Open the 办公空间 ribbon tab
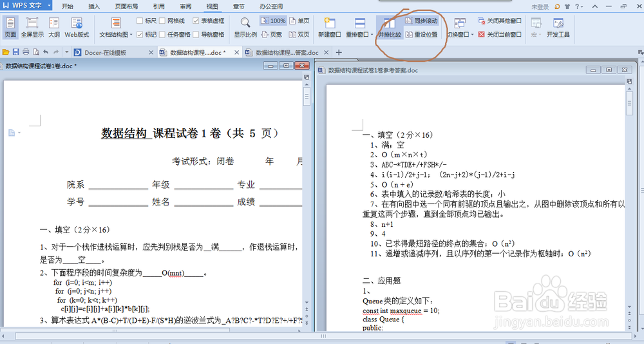This screenshot has width=644, height=344. pyautogui.click(x=271, y=6)
